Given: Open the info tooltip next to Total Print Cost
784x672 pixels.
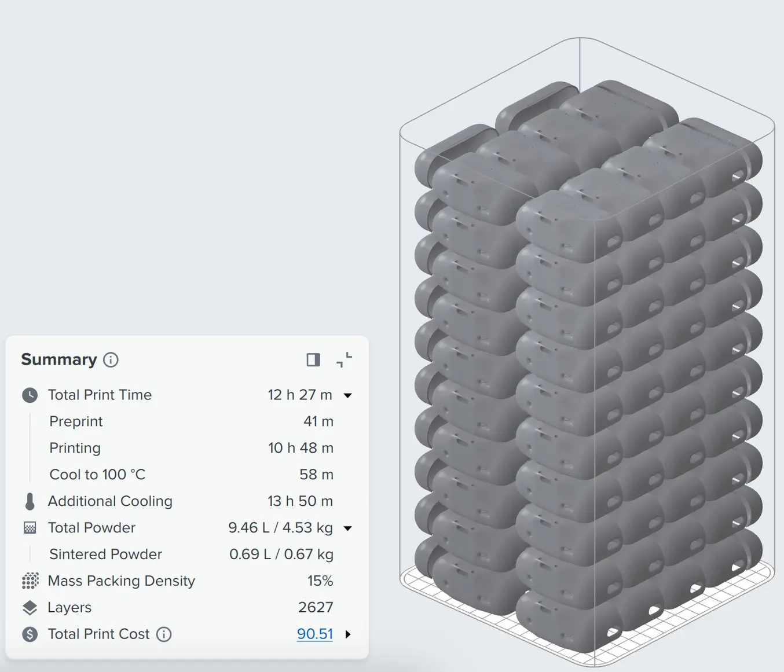Looking at the screenshot, I should (164, 634).
